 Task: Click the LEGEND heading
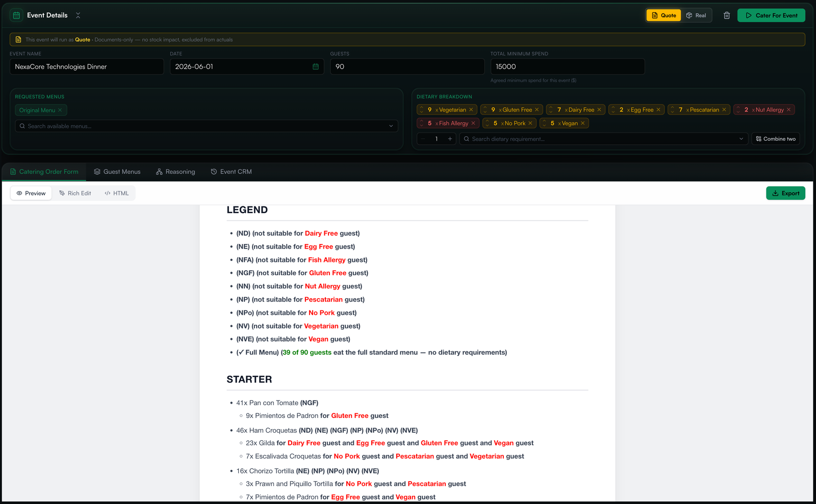pyautogui.click(x=247, y=210)
